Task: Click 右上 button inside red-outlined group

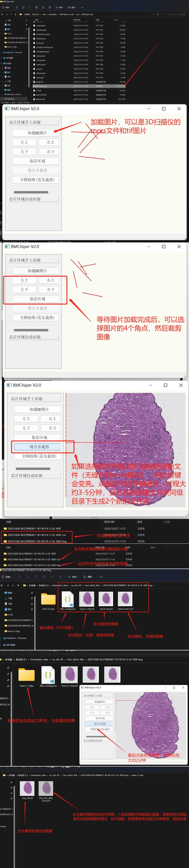Action: coord(51,280)
